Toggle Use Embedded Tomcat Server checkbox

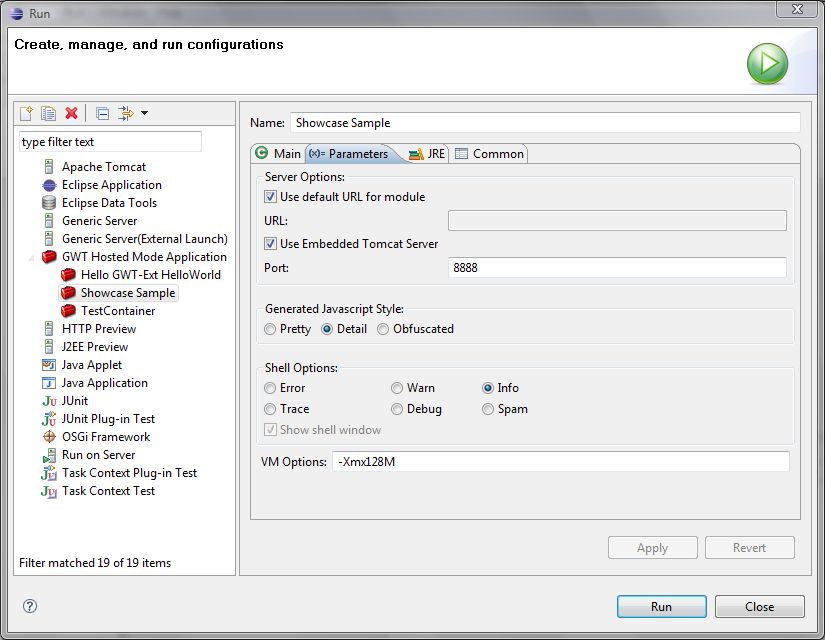270,244
